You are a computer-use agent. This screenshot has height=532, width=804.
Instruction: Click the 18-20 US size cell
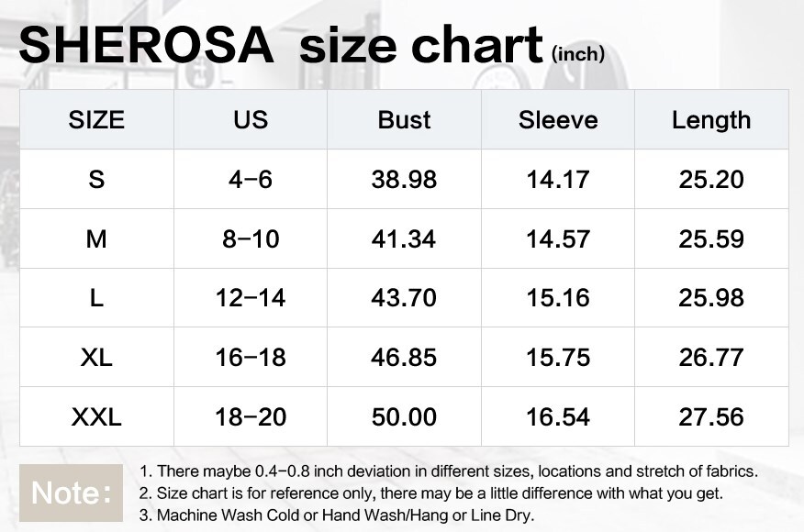pyautogui.click(x=251, y=416)
